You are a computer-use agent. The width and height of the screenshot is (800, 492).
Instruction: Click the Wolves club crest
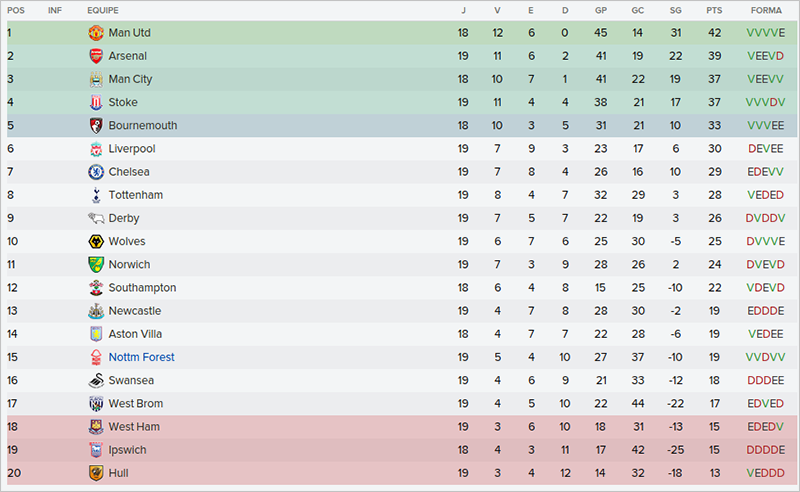click(96, 241)
